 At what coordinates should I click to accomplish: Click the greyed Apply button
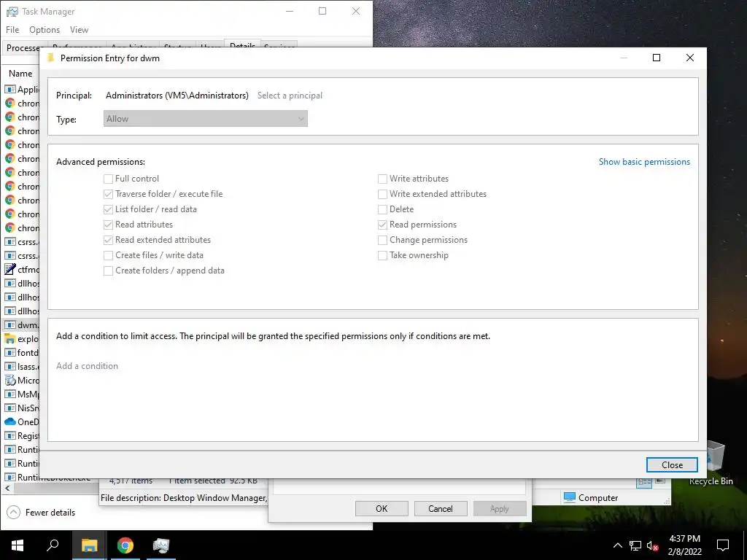[500, 508]
